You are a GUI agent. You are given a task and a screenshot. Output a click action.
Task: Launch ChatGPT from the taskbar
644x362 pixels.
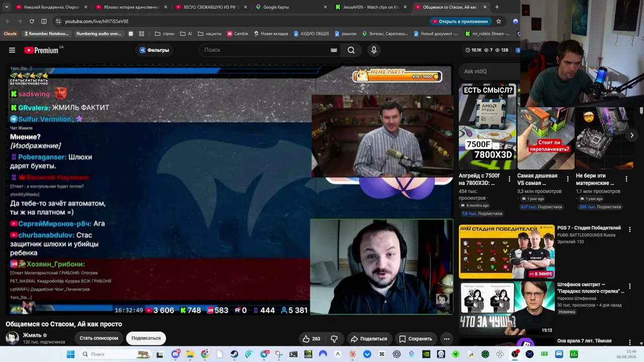pyautogui.click(x=396, y=354)
